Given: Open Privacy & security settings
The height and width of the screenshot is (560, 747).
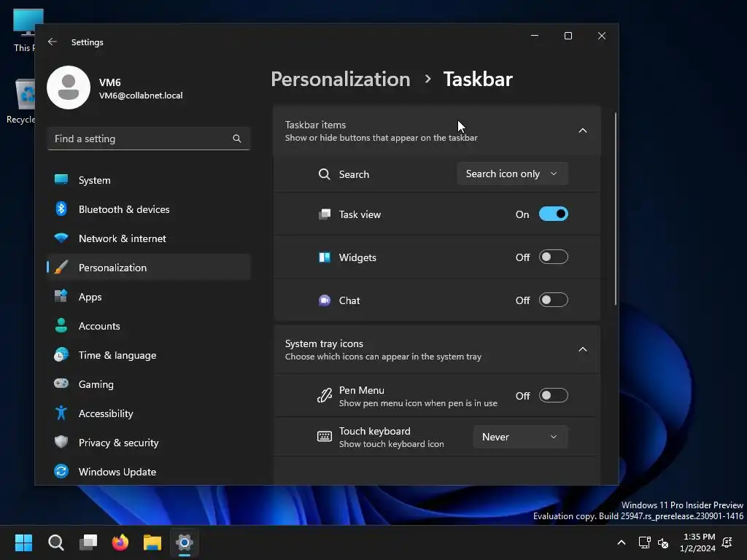Looking at the screenshot, I should [x=149, y=443].
